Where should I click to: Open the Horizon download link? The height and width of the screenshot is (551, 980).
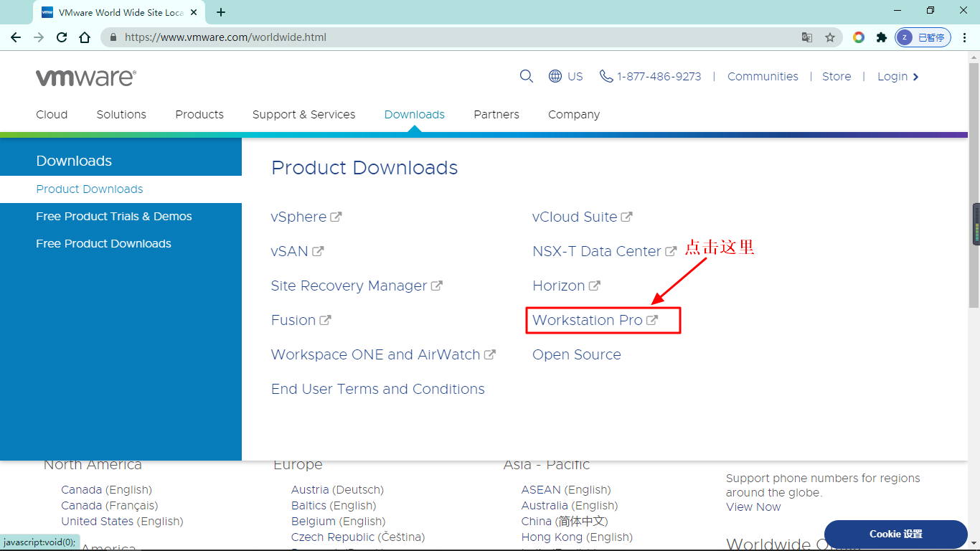point(566,286)
